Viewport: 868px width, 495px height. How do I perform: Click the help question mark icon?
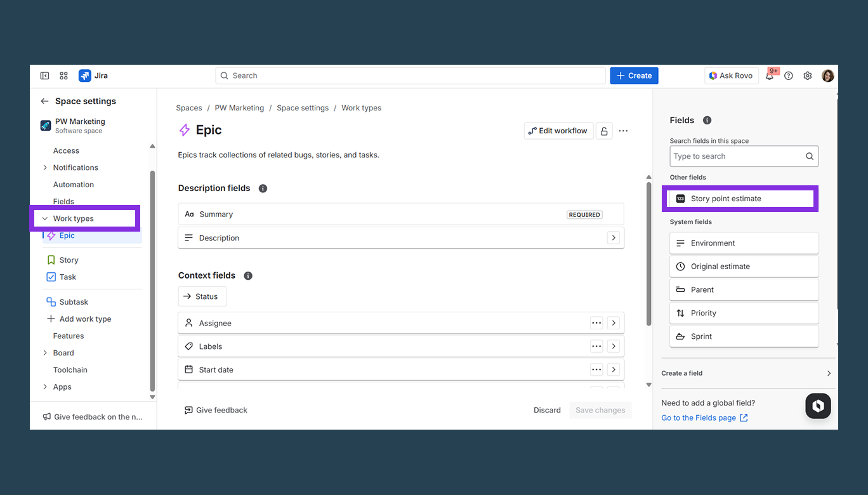(788, 76)
